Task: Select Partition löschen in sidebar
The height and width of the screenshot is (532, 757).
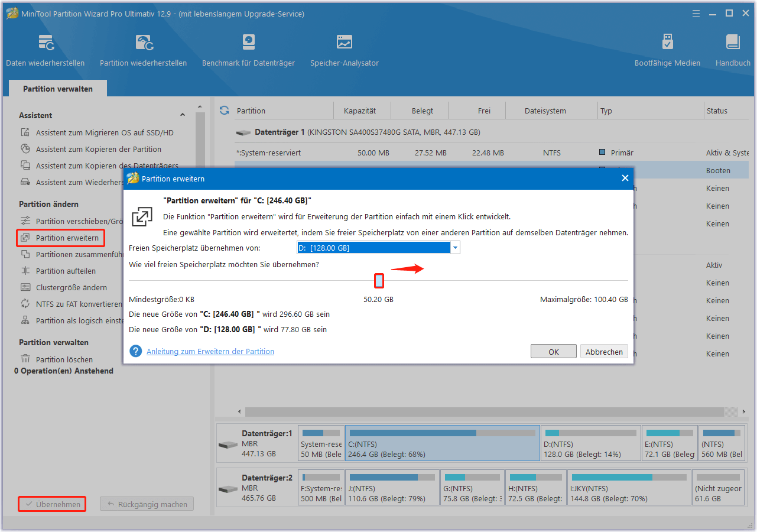Action: coord(64,359)
